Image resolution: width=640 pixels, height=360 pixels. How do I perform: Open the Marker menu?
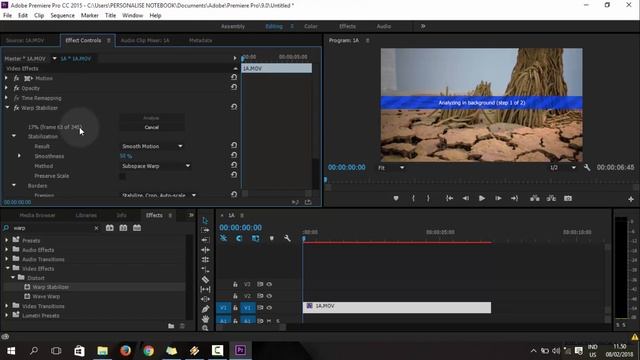pyautogui.click(x=89, y=16)
